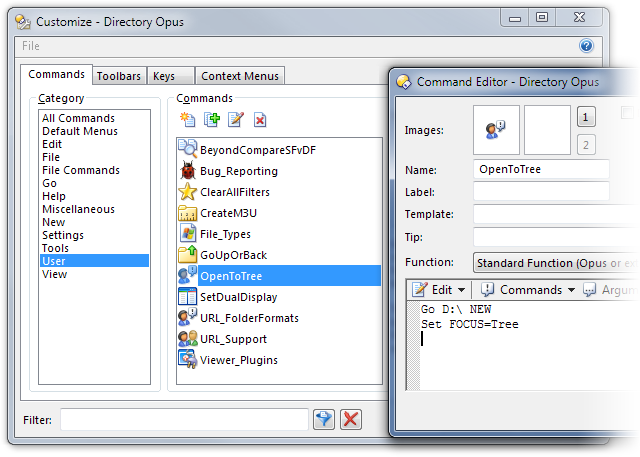Open the blue help question mark
This screenshot has height=457, width=640.
586,46
